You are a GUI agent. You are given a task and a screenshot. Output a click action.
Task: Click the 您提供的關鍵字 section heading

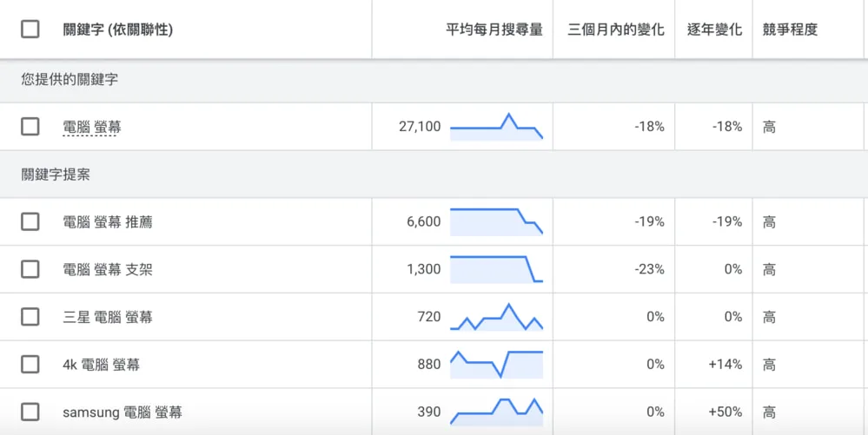coord(70,80)
